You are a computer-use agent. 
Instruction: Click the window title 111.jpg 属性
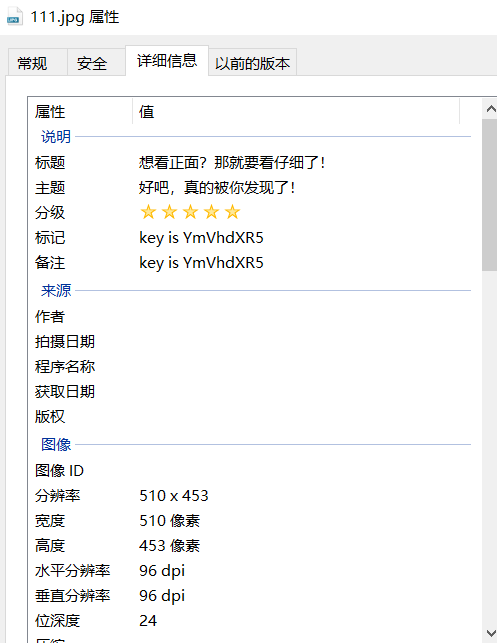(x=75, y=17)
